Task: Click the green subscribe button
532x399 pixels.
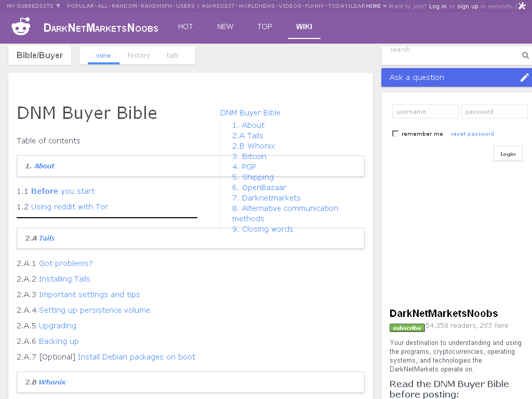Action: point(407,328)
